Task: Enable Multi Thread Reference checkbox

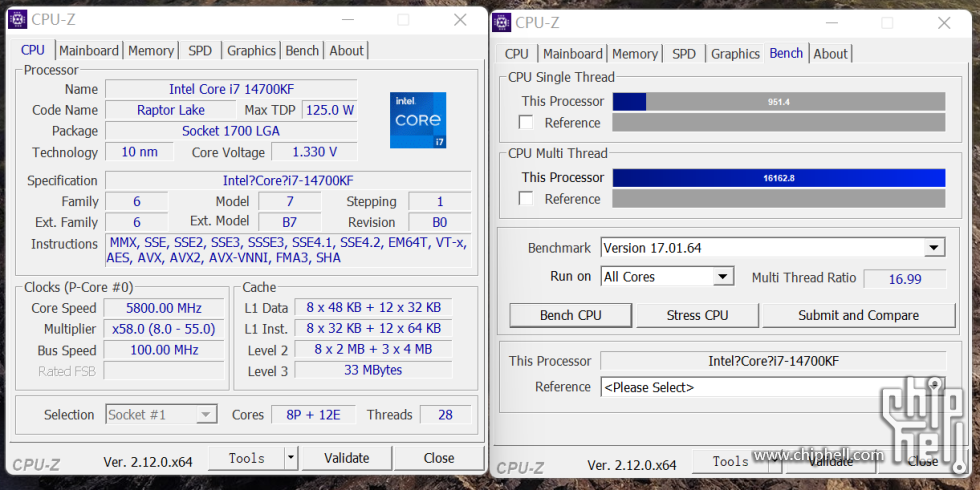Action: coord(526,199)
